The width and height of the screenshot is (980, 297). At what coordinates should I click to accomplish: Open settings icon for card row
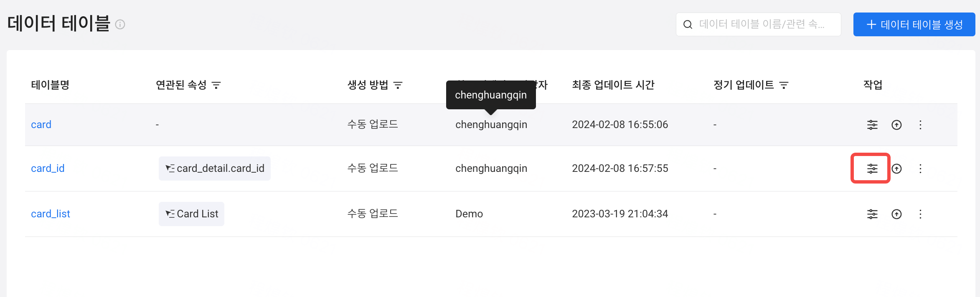tap(872, 125)
